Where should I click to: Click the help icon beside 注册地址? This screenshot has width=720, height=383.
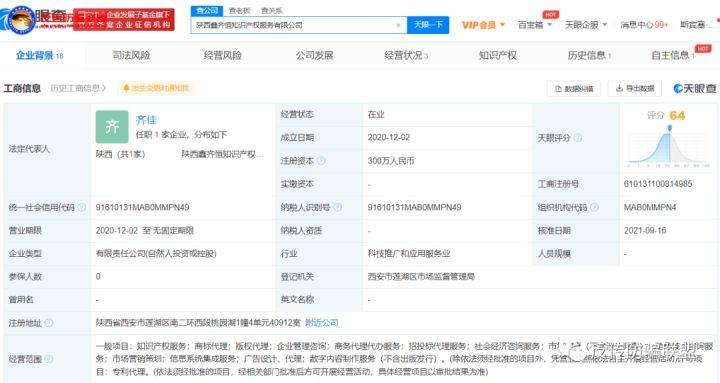(49, 323)
